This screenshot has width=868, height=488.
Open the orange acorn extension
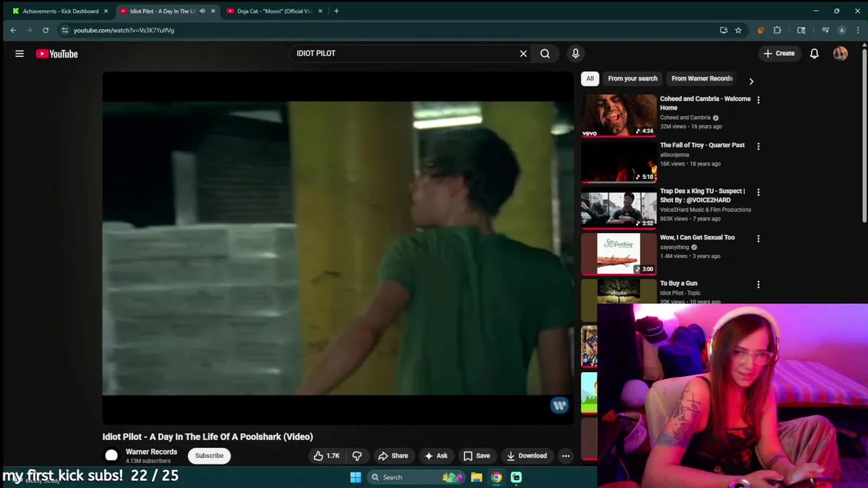[x=761, y=30]
